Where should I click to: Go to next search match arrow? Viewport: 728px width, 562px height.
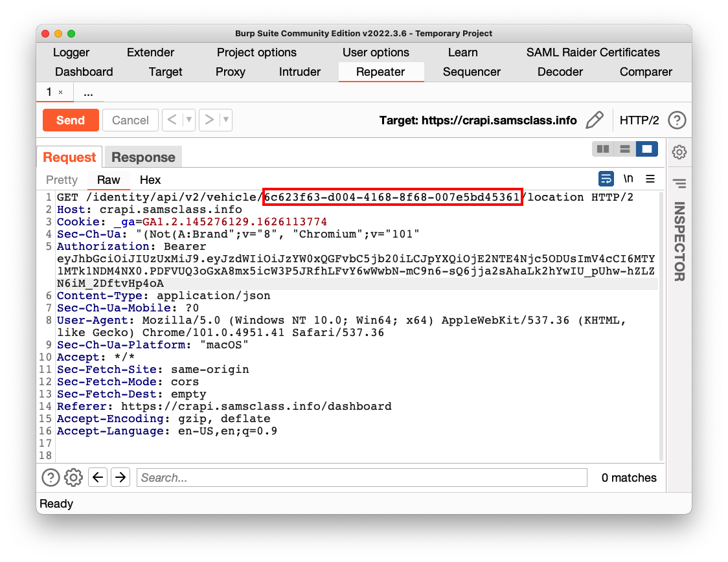click(x=120, y=477)
